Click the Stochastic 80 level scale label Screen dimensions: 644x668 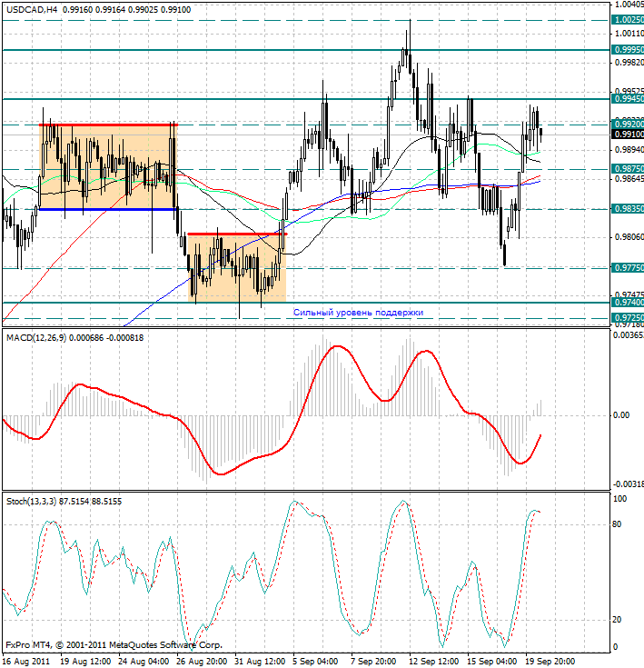click(x=619, y=524)
